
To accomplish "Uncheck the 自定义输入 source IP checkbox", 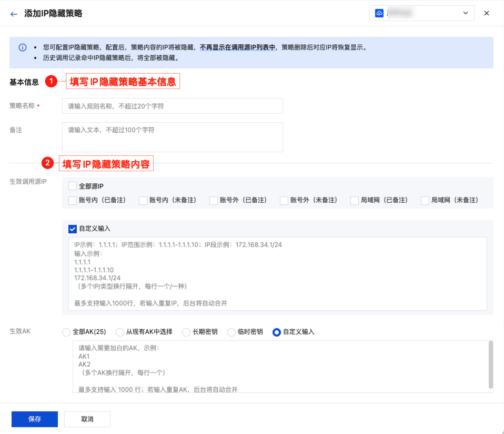I will (73, 229).
